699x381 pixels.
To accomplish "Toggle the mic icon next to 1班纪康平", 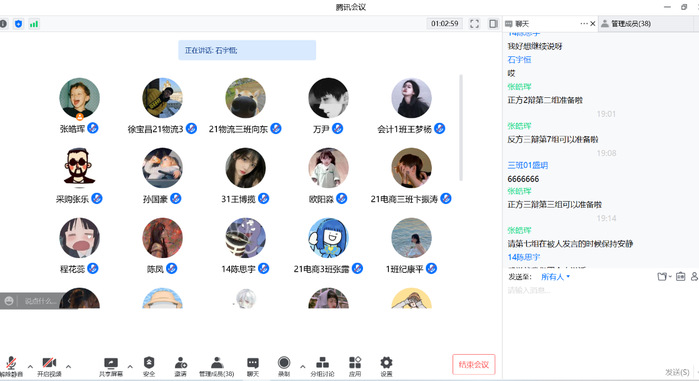I will click(431, 268).
